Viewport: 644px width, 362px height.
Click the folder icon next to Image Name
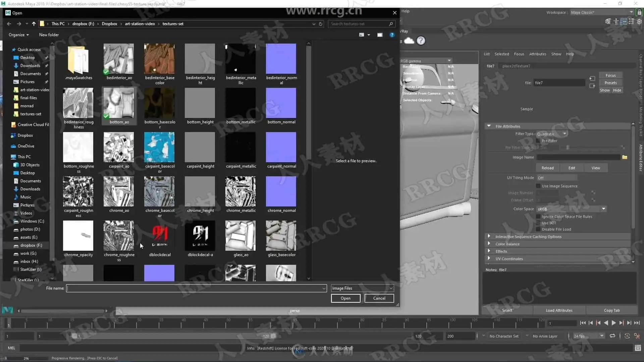pos(625,157)
